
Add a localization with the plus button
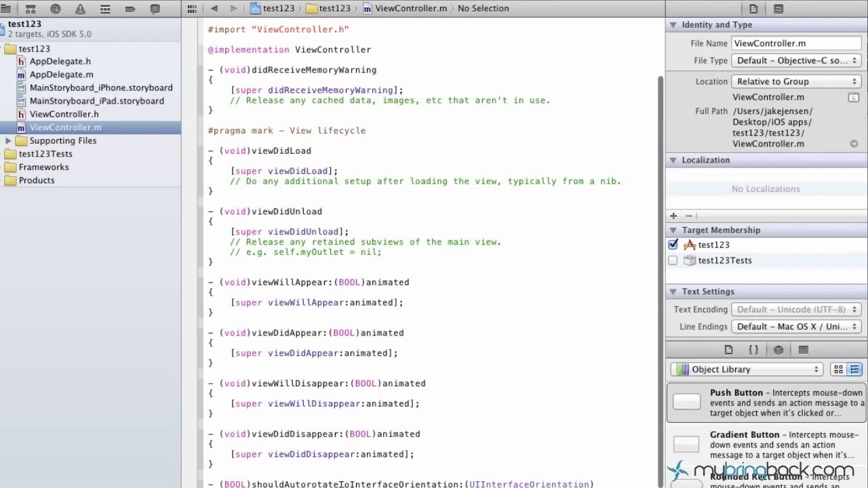(673, 216)
